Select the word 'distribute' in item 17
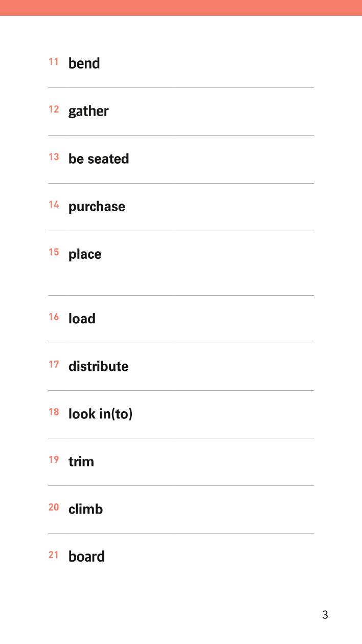 [x=98, y=366]
